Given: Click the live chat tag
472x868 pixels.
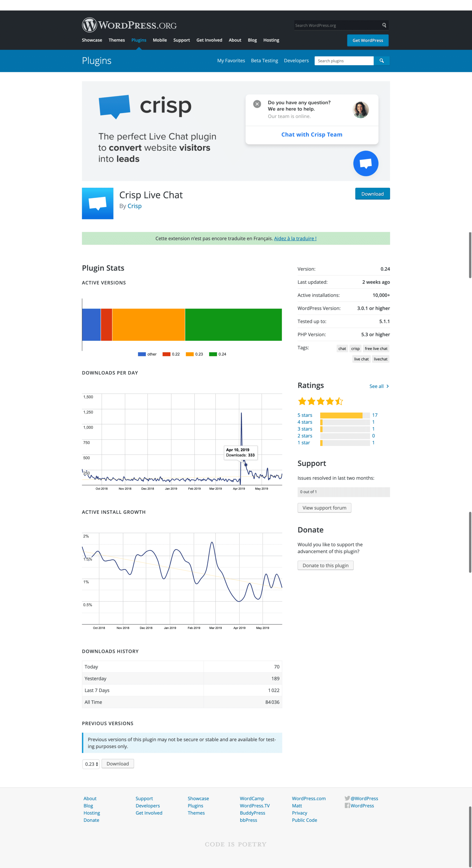Looking at the screenshot, I should (361, 359).
